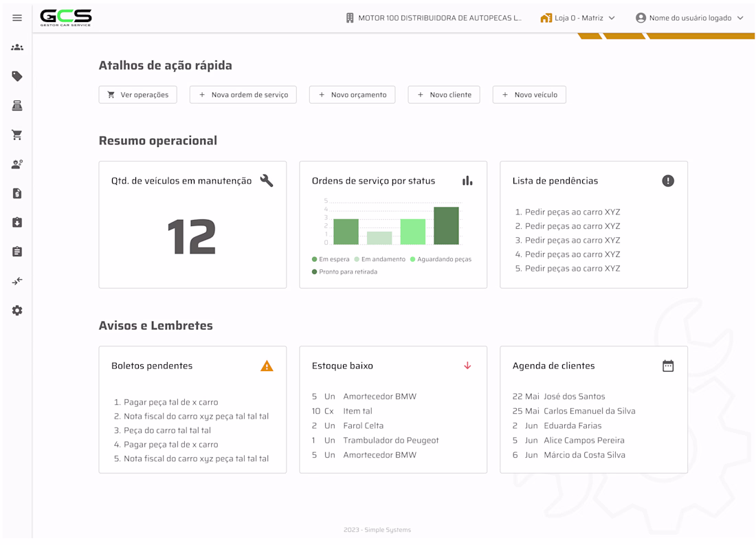Open the people group icon in sidebar
756x545 pixels.
tap(17, 47)
